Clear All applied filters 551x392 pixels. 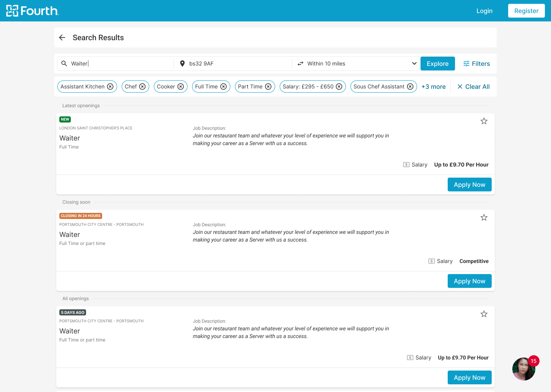coord(473,87)
